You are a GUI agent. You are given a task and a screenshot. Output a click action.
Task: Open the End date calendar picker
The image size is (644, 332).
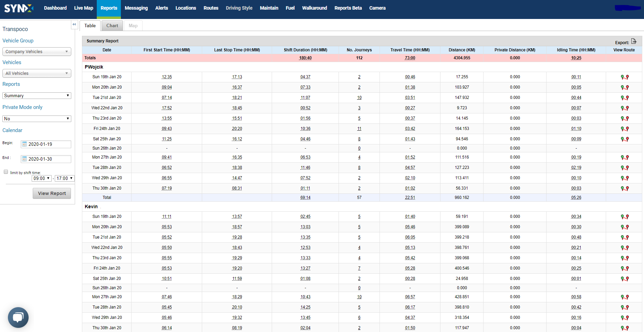24,159
